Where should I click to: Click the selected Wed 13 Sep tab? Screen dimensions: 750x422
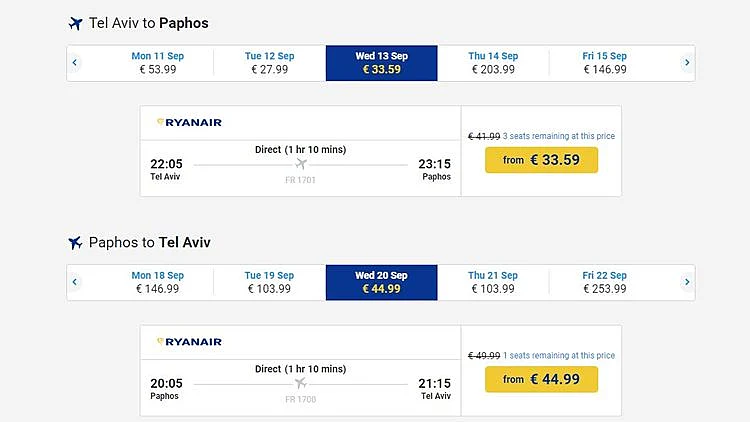[381, 63]
